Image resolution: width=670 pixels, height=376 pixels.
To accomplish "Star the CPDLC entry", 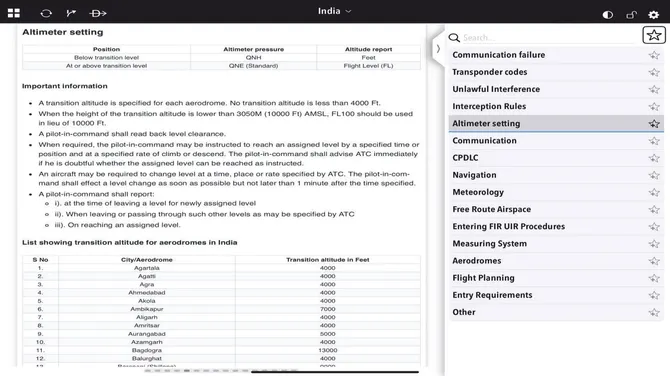I will click(654, 158).
